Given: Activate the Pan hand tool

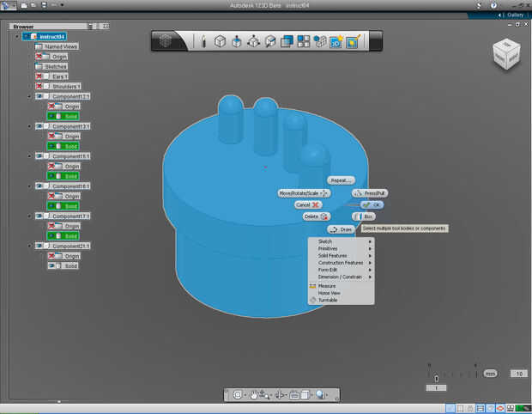Looking at the screenshot, I should pos(253,394).
